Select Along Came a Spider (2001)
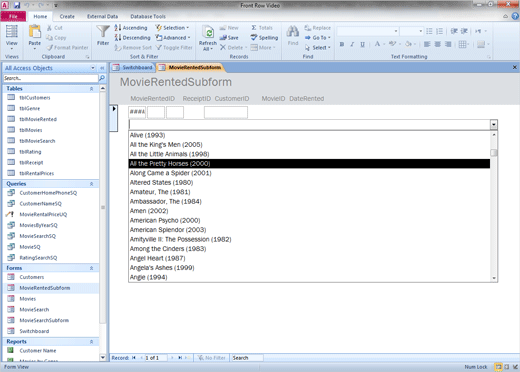 tap(171, 173)
